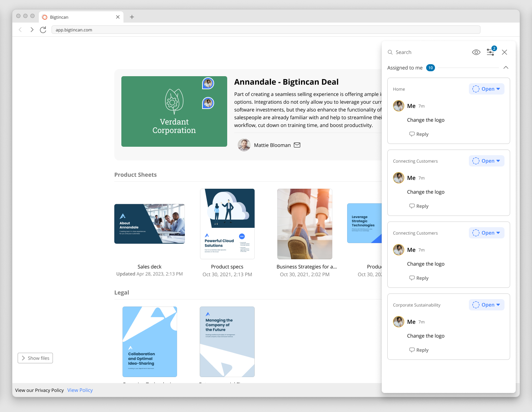The width and height of the screenshot is (532, 412).
Task: Click the top avatar pin on Verdant Corporation image
Action: click(208, 83)
